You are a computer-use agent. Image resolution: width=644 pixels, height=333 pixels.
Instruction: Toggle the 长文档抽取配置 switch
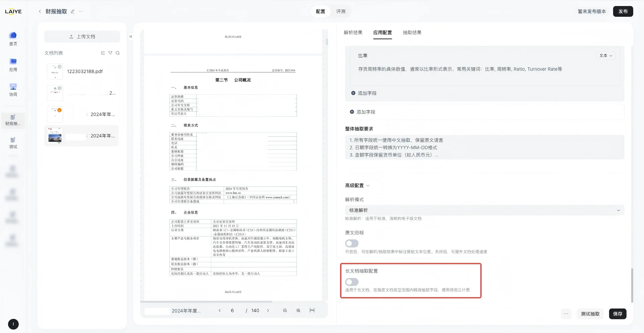(x=352, y=282)
